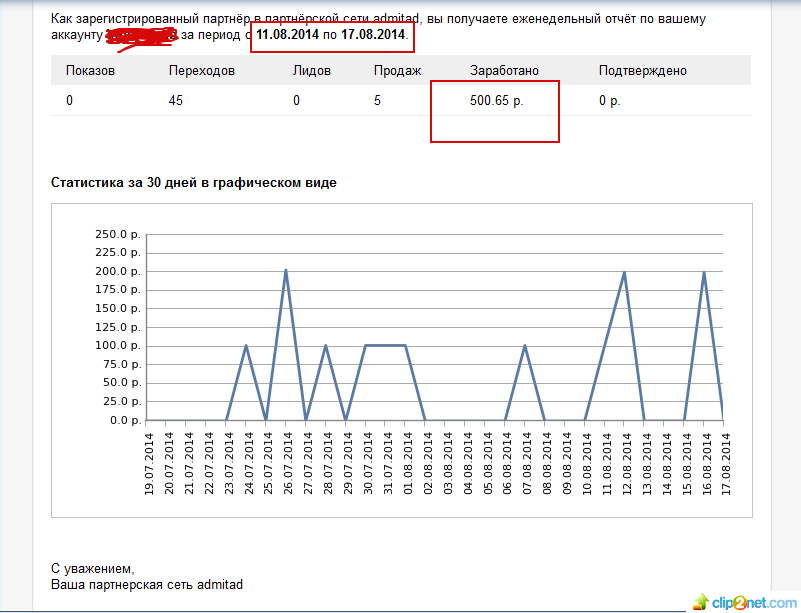This screenshot has width=801, height=613.
Task: Click the 12.08.2014 date label on chart
Action: [x=627, y=464]
